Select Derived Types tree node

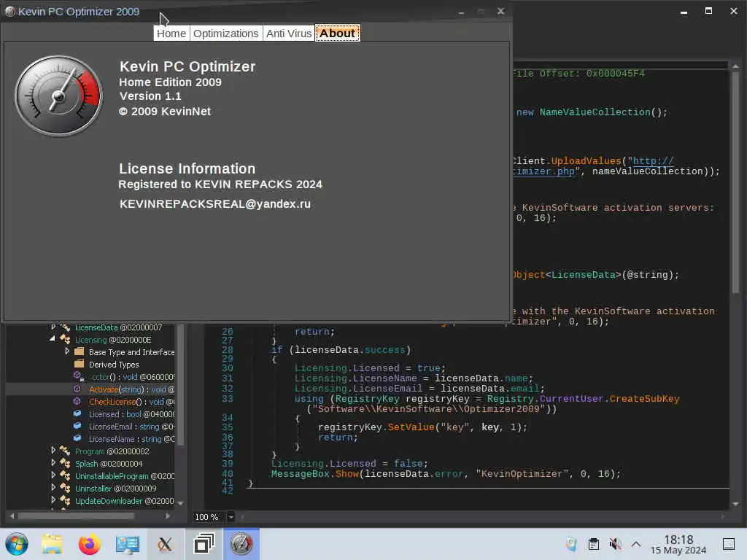pos(114,365)
